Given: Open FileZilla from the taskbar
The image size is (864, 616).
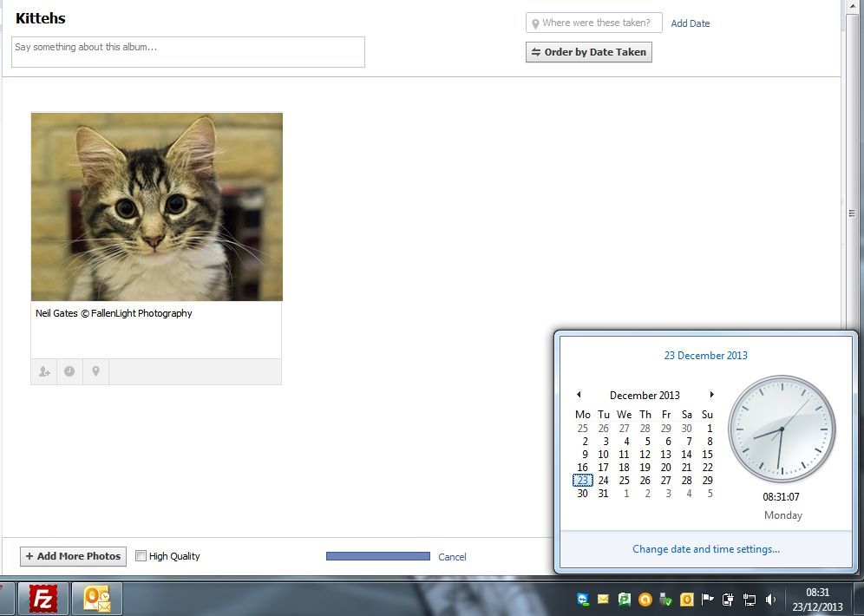Looking at the screenshot, I should click(x=43, y=599).
